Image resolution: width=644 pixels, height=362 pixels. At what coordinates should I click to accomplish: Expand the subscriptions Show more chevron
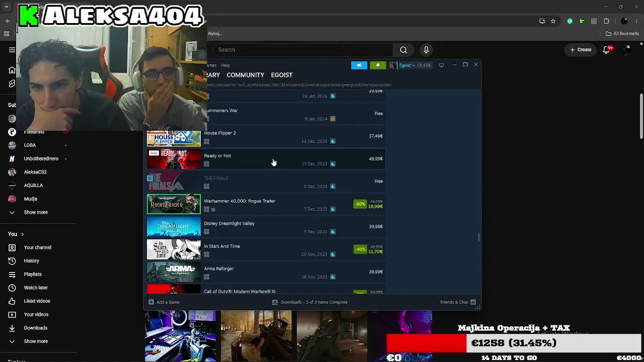(12, 212)
